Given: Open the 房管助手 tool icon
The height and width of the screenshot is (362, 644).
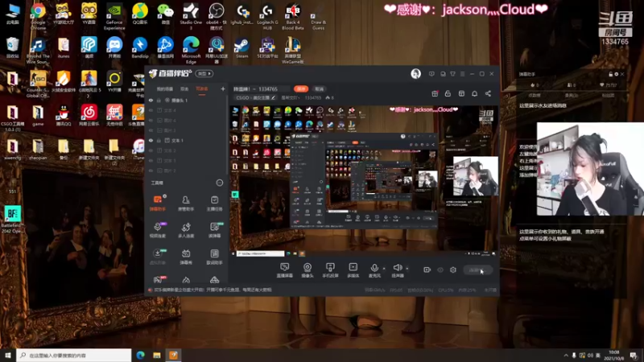Looking at the screenshot, I should pyautogui.click(x=186, y=203).
